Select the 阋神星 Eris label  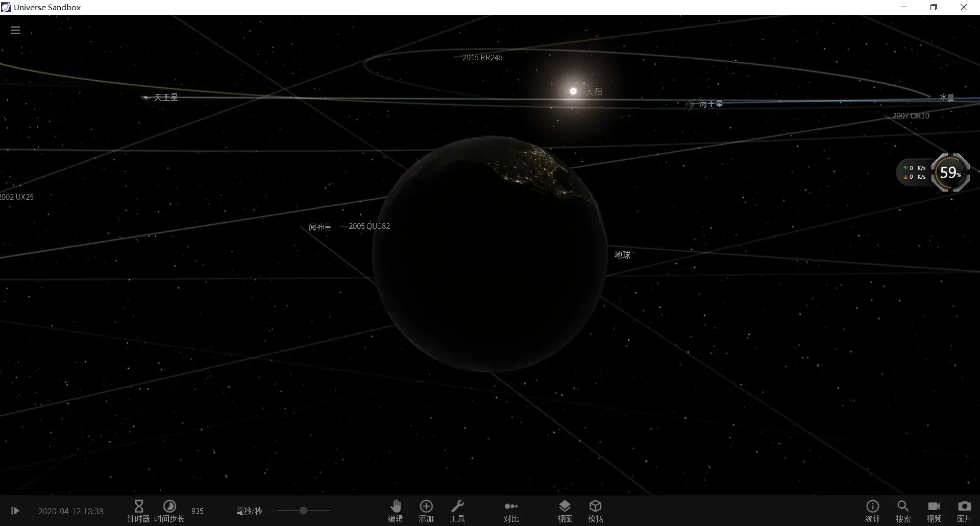(x=320, y=227)
